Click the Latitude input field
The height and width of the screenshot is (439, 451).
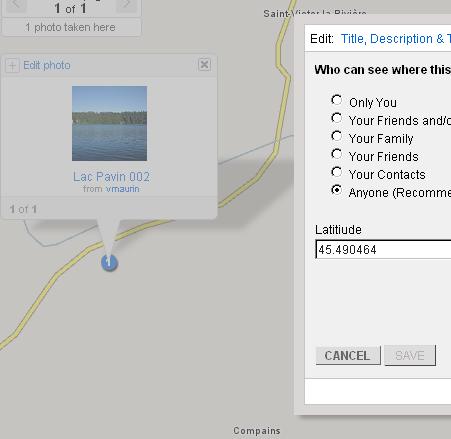383,249
